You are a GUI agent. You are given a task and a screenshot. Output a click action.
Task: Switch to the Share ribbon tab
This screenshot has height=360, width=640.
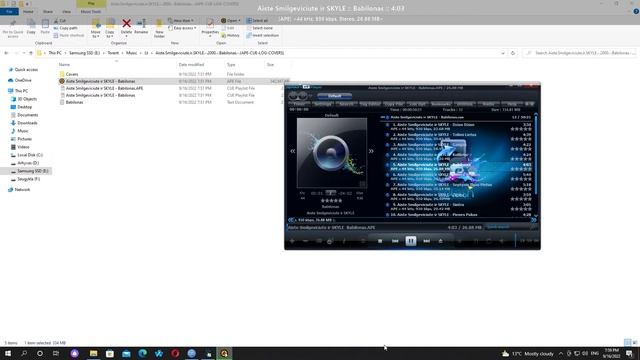pyautogui.click(x=48, y=11)
